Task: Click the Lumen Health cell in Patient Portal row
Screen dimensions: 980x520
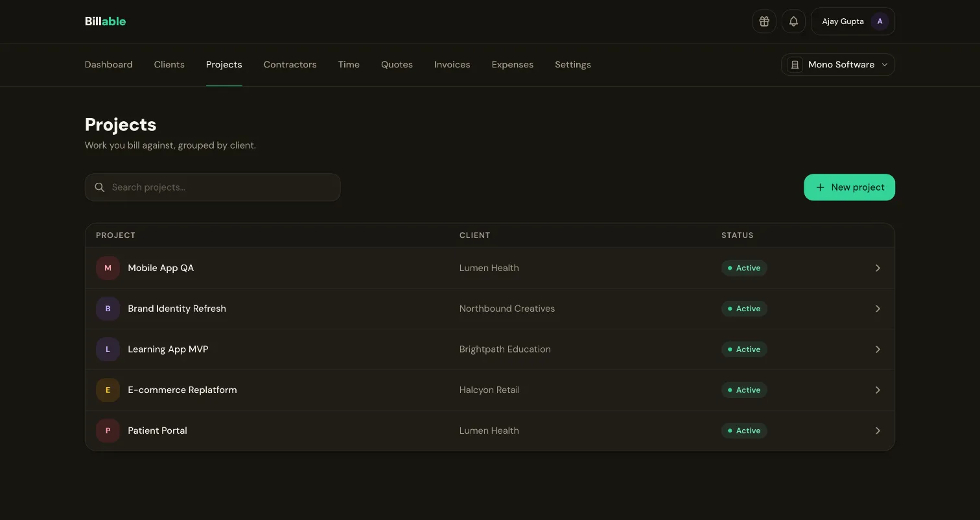Action: tap(489, 431)
